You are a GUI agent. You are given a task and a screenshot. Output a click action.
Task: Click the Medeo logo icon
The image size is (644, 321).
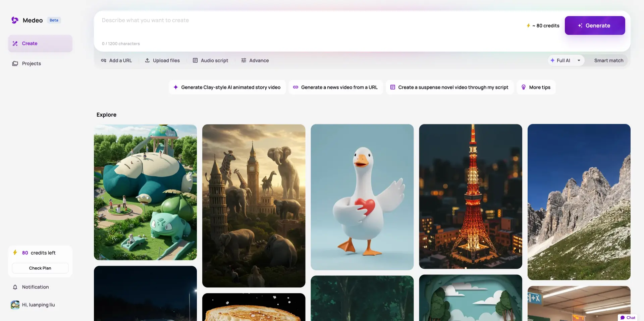pos(15,20)
